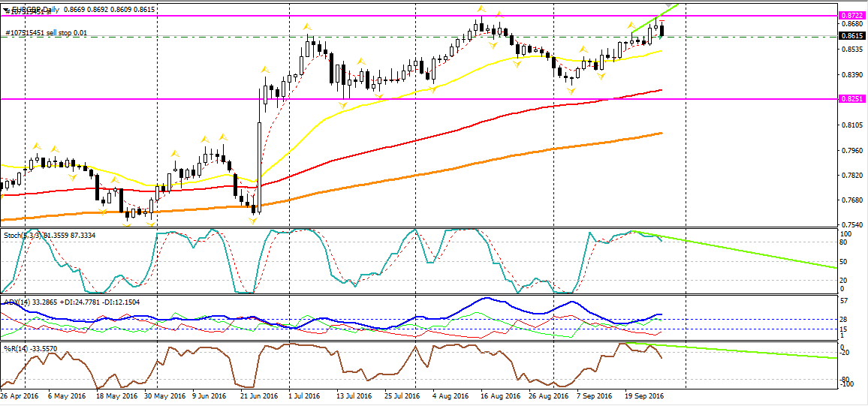Click the 0.8680 price scale value
The height and width of the screenshot is (406, 868).
point(853,24)
